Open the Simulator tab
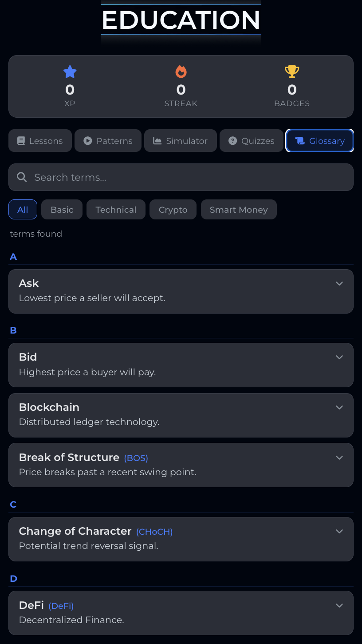362x644 pixels. [181, 141]
